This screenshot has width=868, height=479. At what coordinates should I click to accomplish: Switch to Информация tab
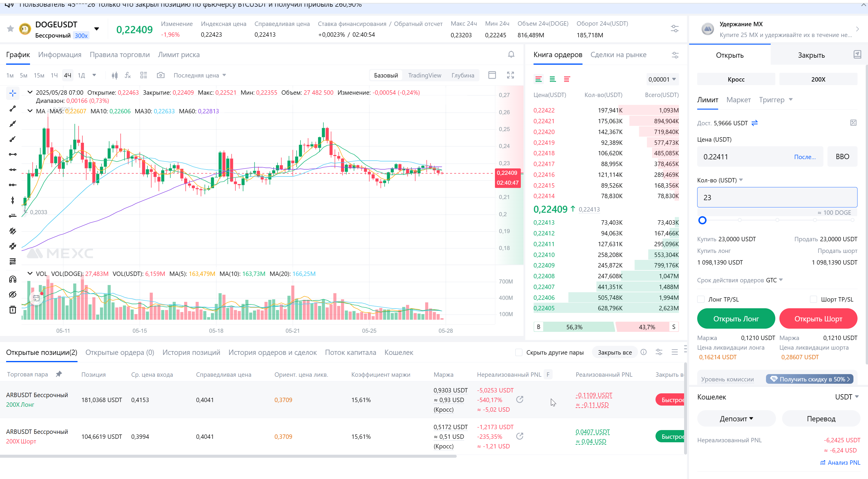pyautogui.click(x=60, y=55)
